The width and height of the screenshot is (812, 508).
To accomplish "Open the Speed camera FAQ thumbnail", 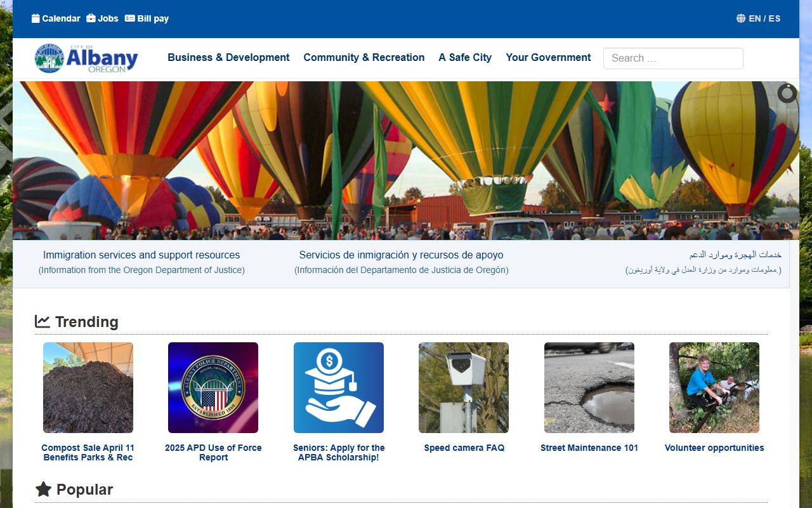I will [464, 387].
